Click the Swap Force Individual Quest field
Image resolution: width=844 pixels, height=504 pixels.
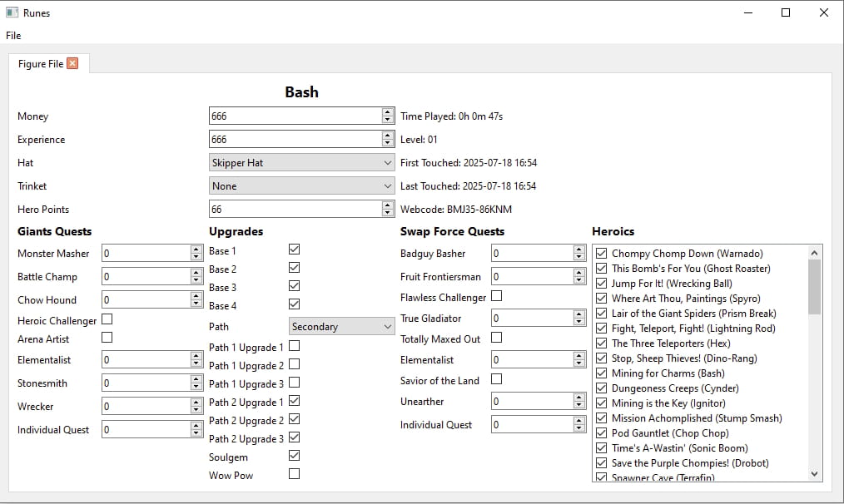(533, 424)
